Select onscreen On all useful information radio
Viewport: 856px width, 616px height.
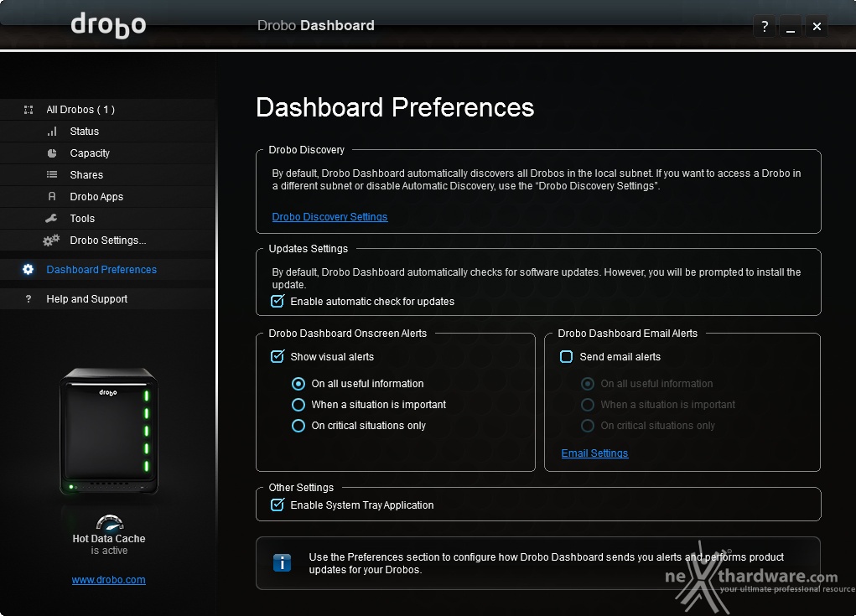(298, 384)
